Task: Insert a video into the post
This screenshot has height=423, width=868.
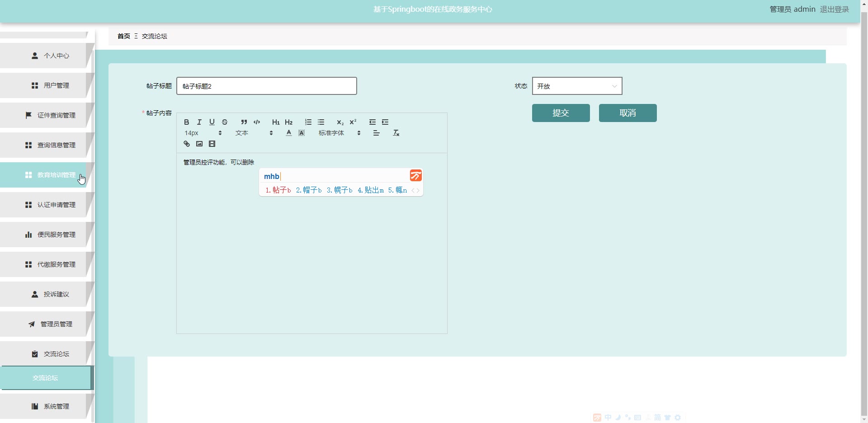Action: tap(212, 144)
